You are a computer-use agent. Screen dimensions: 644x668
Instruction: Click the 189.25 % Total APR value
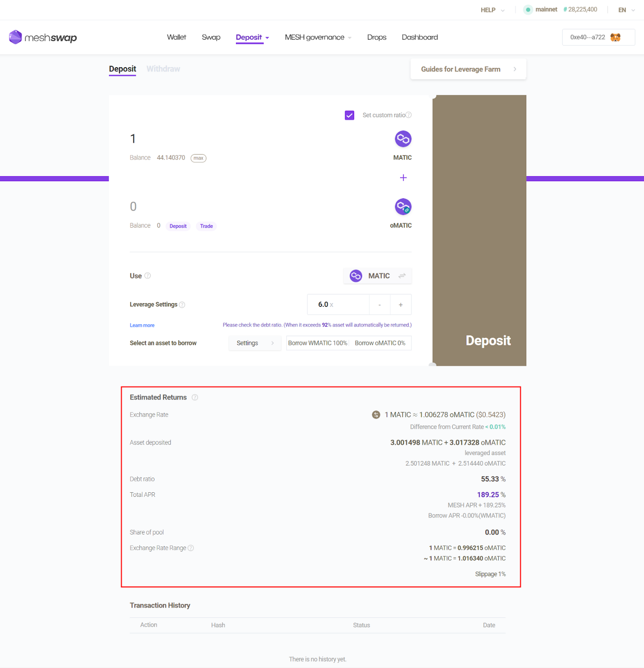coord(491,495)
